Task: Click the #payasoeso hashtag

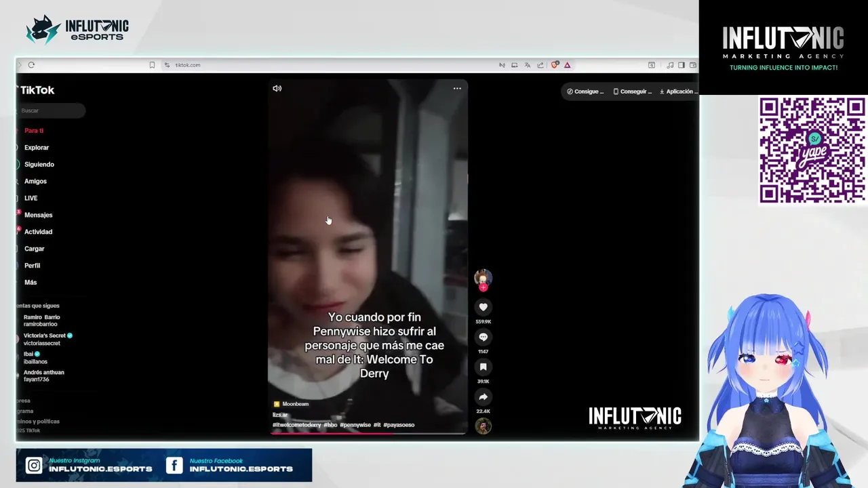Action: (x=399, y=425)
